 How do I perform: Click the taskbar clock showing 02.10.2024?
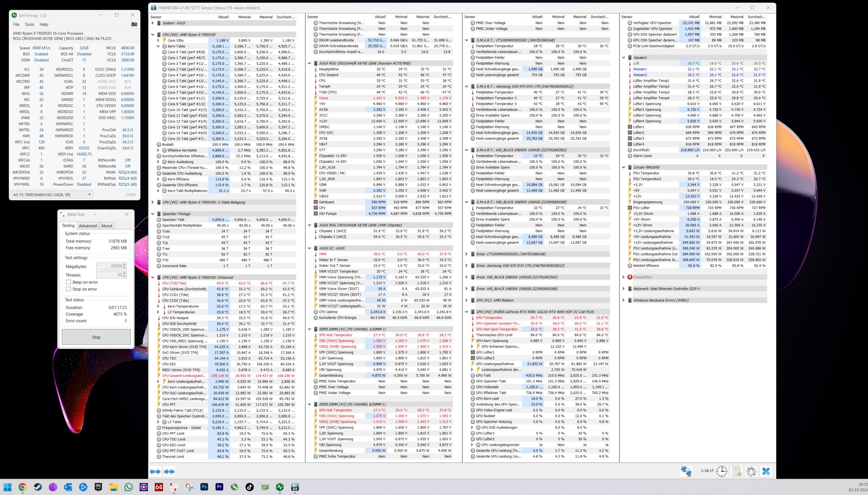859,487
